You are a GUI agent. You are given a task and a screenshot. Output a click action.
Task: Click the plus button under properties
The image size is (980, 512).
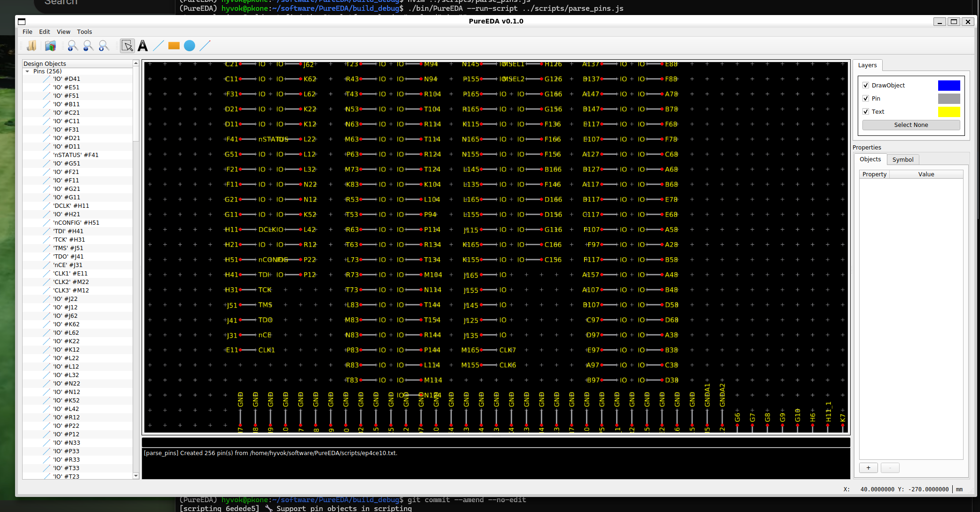pos(868,468)
